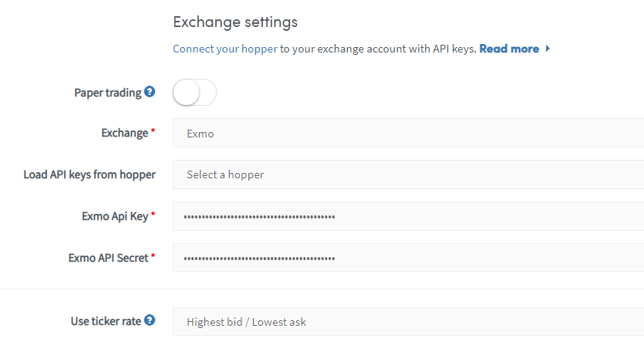Click the Exchange settings heading
The height and width of the screenshot is (352, 644).
[235, 22]
